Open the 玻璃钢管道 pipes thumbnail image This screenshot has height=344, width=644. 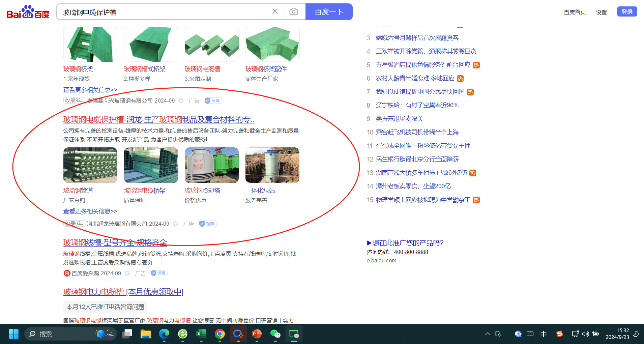[90, 165]
